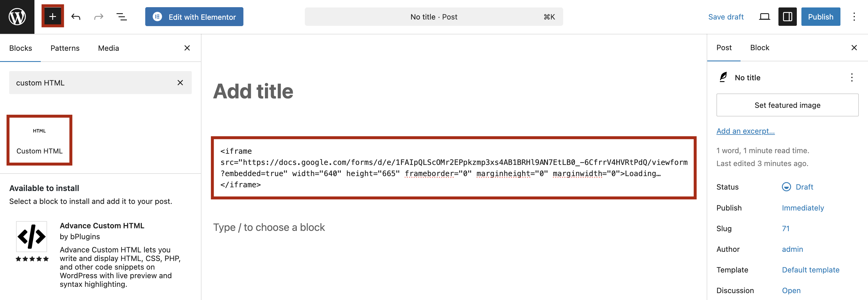
Task: Set a featured image
Action: point(787,105)
